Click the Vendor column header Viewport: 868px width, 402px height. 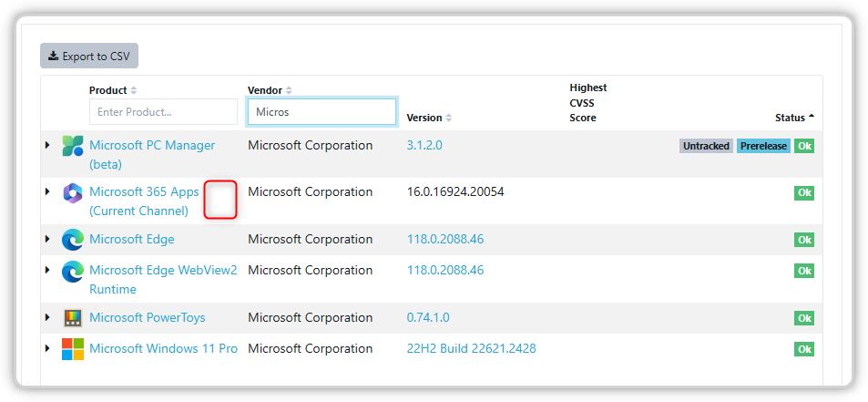coord(265,90)
